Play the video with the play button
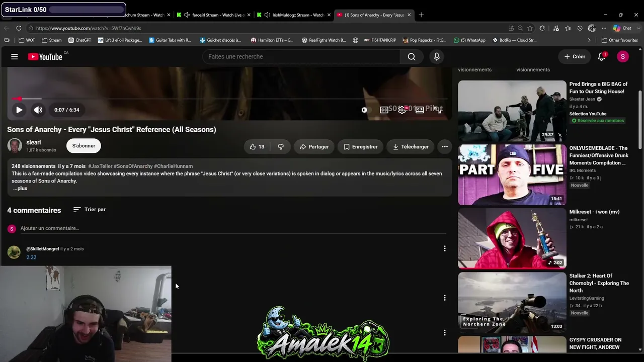Screen dimensions: 644x362 point(19,110)
